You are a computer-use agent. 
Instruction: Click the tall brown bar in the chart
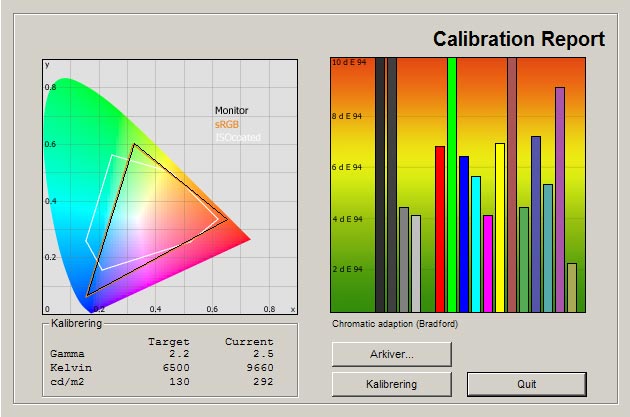[512, 185]
